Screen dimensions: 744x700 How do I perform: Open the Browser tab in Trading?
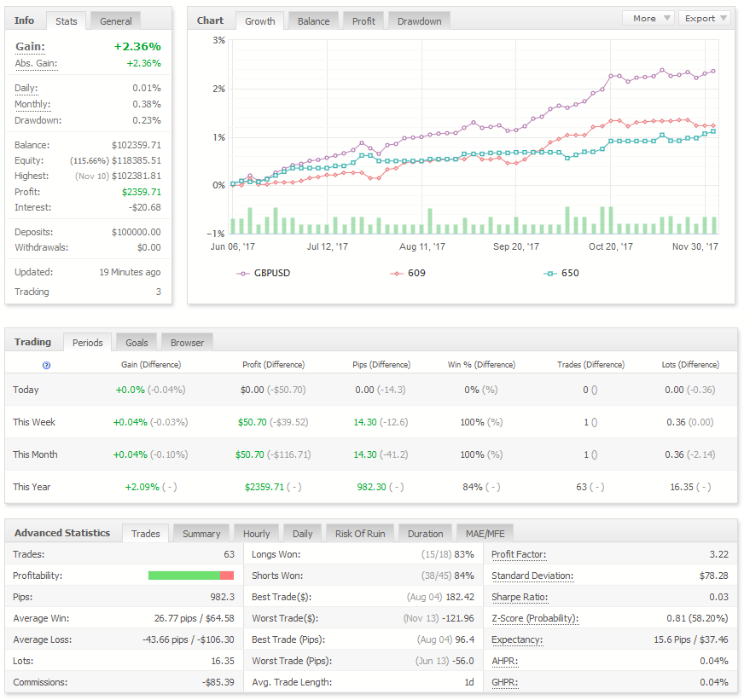tap(187, 343)
